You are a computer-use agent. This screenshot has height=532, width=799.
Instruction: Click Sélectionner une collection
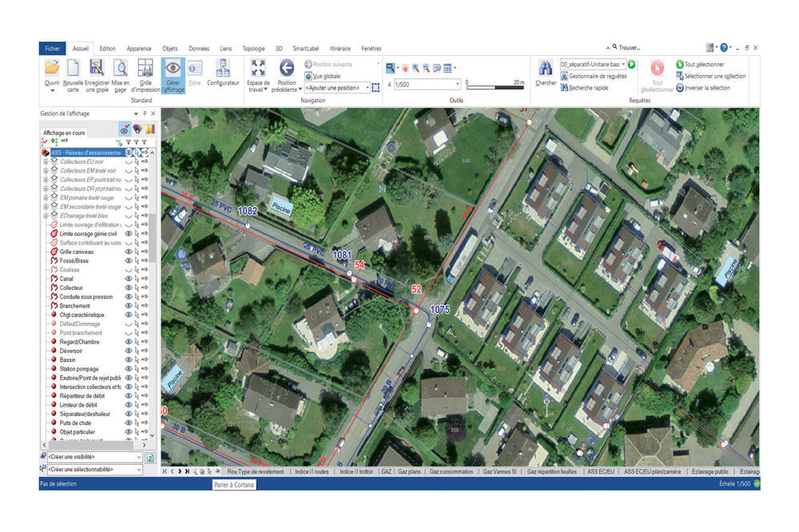pos(711,76)
